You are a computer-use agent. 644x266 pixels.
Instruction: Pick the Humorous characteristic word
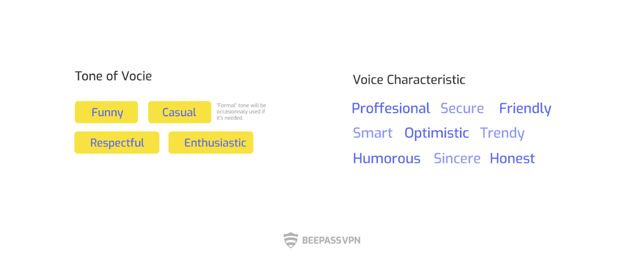pos(387,158)
